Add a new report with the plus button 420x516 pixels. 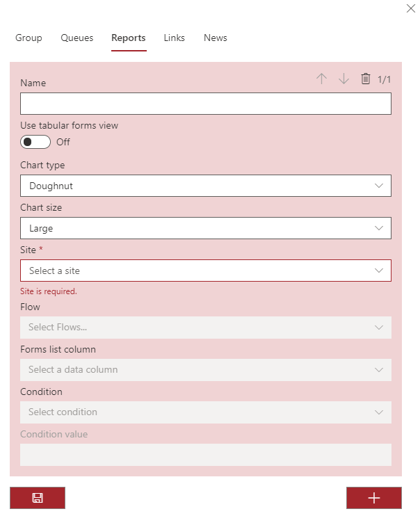pyautogui.click(x=374, y=498)
